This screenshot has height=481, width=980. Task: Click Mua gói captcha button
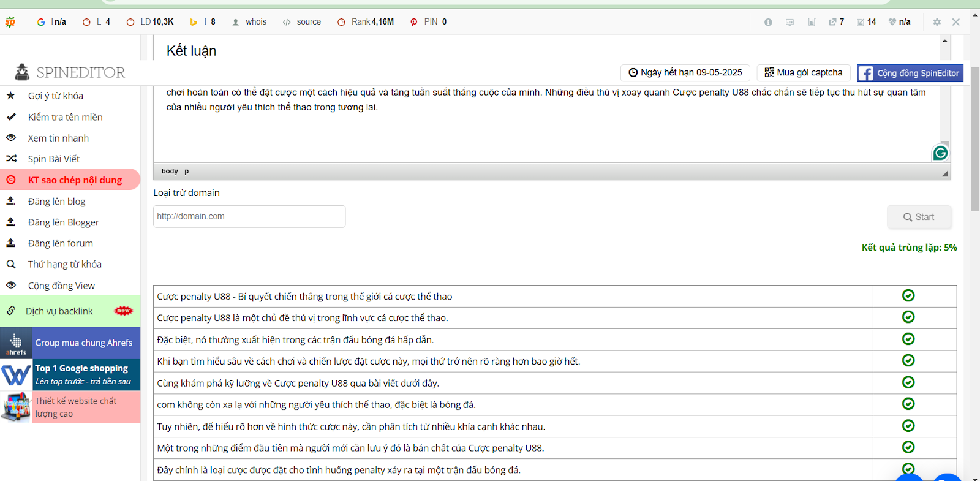(804, 72)
